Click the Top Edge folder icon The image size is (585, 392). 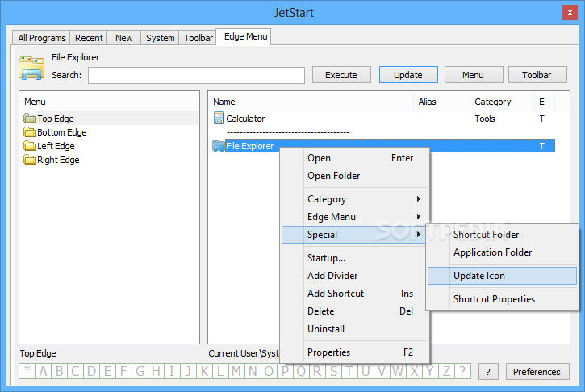[x=30, y=119]
